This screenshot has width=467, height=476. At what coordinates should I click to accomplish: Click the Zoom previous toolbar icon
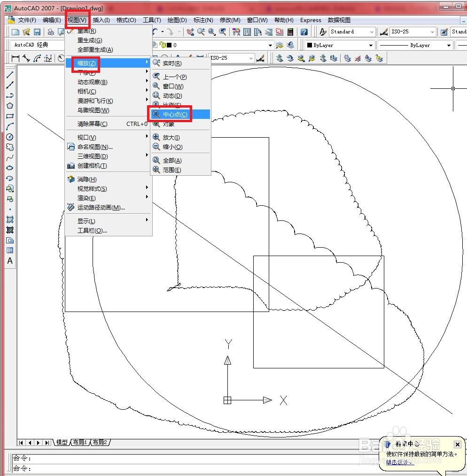[223, 32]
